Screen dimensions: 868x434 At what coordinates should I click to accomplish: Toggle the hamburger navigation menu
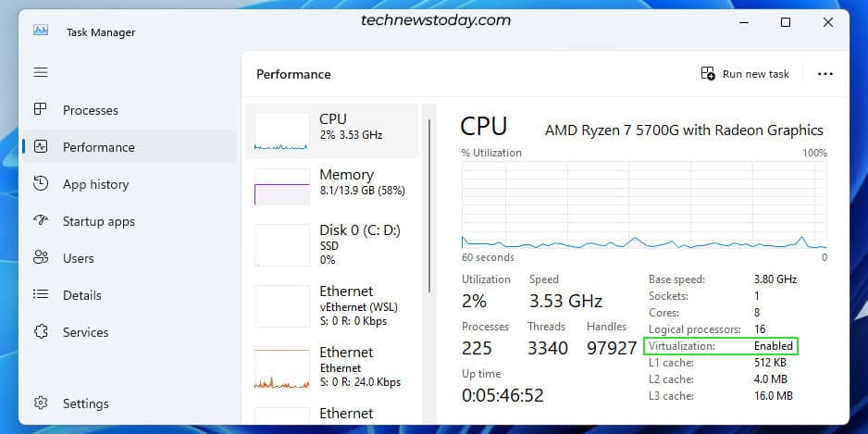pos(41,72)
